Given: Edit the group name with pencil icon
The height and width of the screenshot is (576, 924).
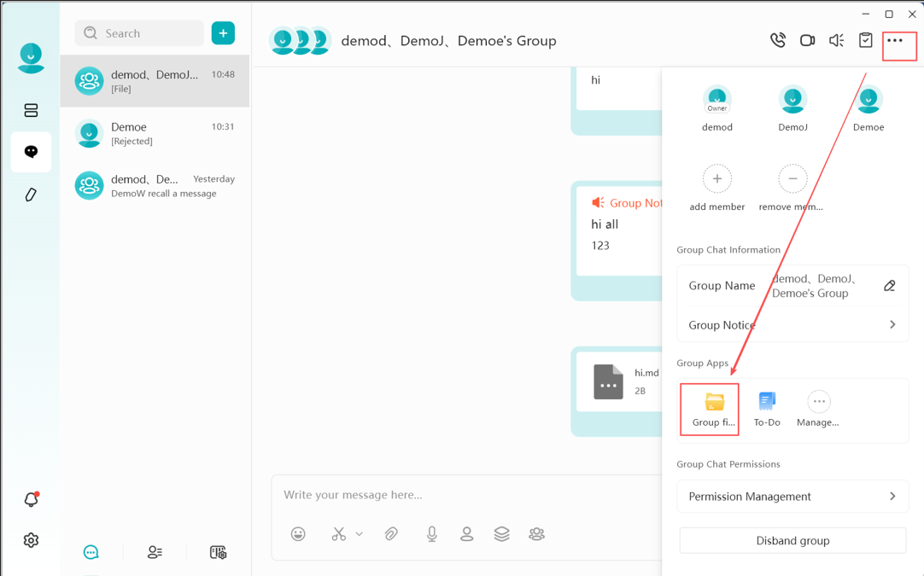Looking at the screenshot, I should click(890, 286).
